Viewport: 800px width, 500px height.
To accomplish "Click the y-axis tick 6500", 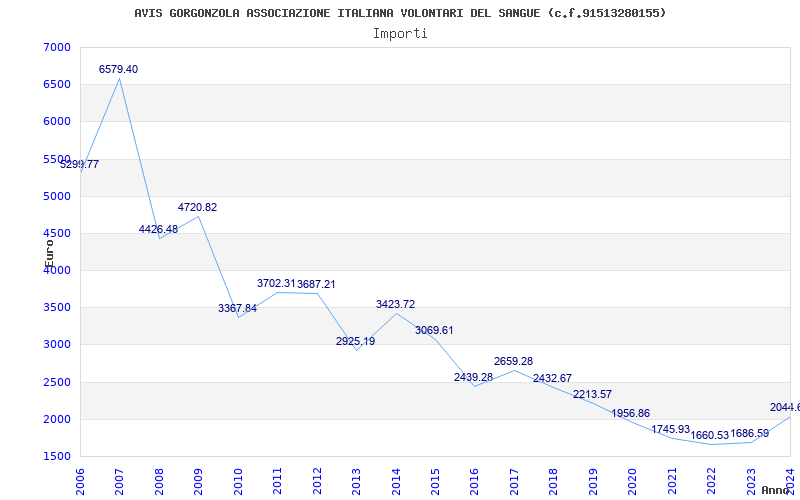I will pos(57,85).
